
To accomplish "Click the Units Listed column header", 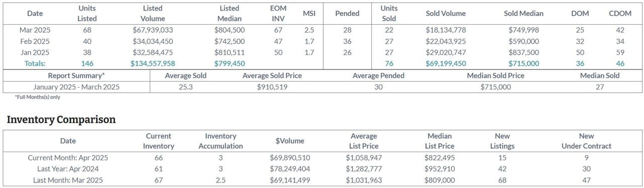I will (87, 14).
